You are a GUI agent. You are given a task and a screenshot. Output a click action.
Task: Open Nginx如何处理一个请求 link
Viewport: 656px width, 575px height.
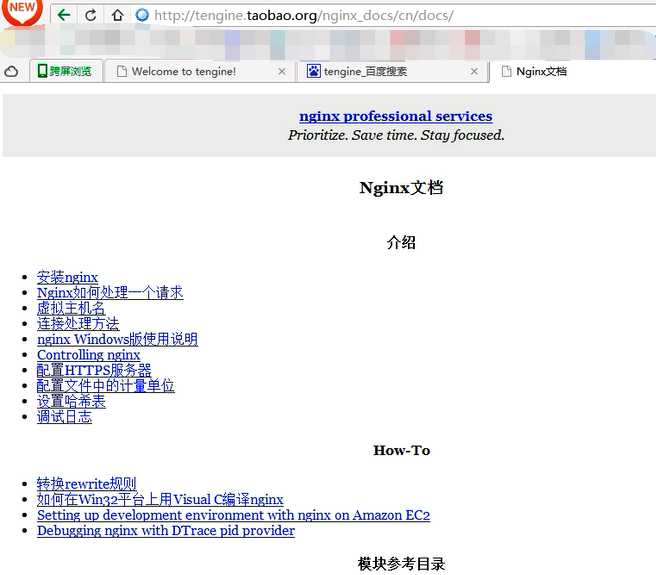click(110, 293)
